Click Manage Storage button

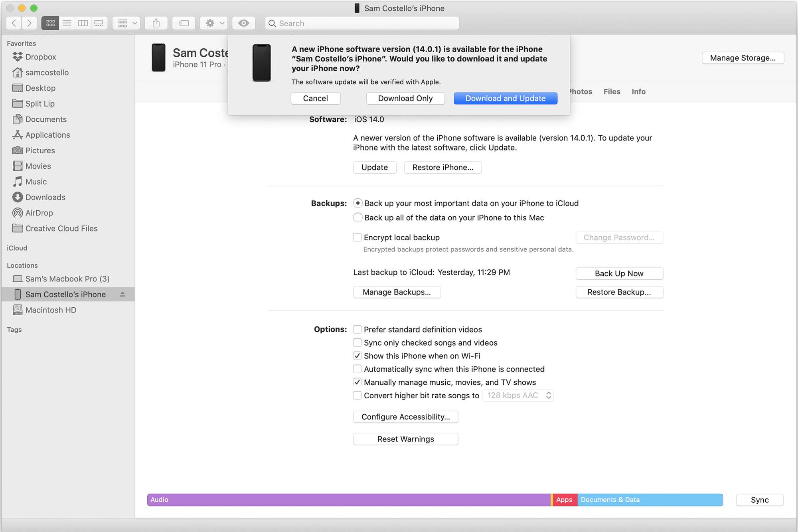coord(743,58)
